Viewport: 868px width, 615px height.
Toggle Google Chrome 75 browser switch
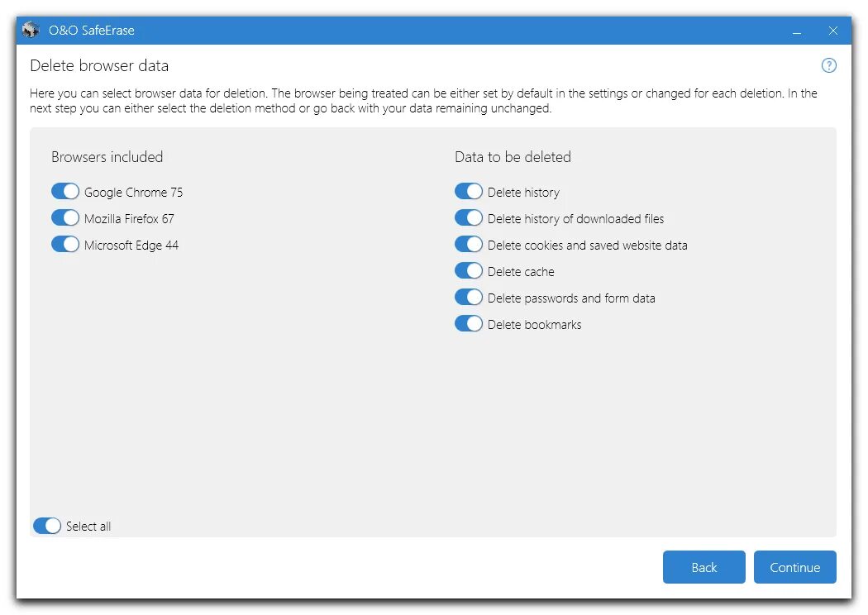pyautogui.click(x=65, y=192)
